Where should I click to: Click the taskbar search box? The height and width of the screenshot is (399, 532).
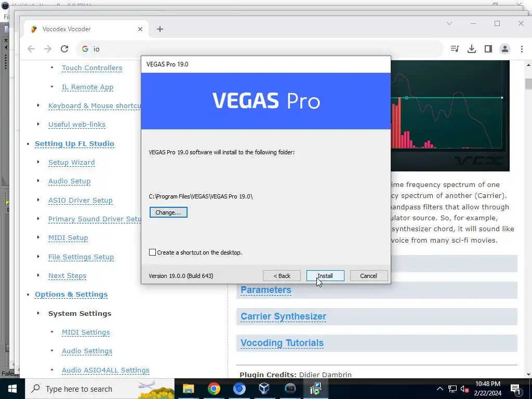(100, 389)
